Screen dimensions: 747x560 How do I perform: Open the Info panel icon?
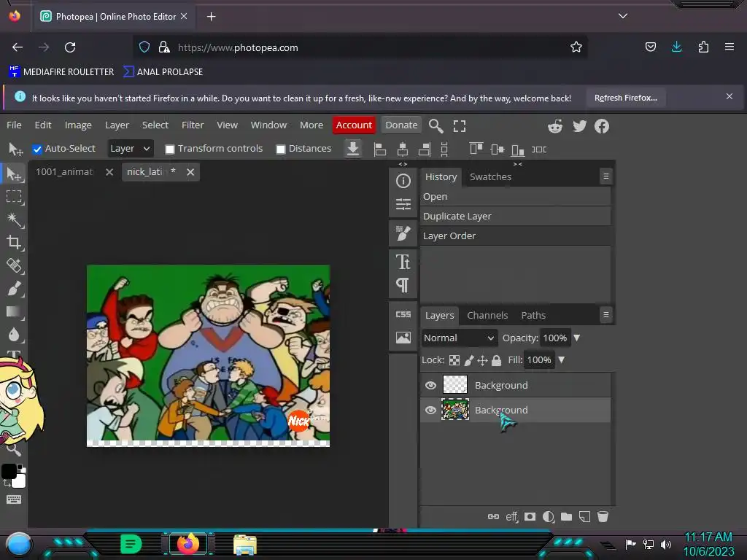[403, 181]
